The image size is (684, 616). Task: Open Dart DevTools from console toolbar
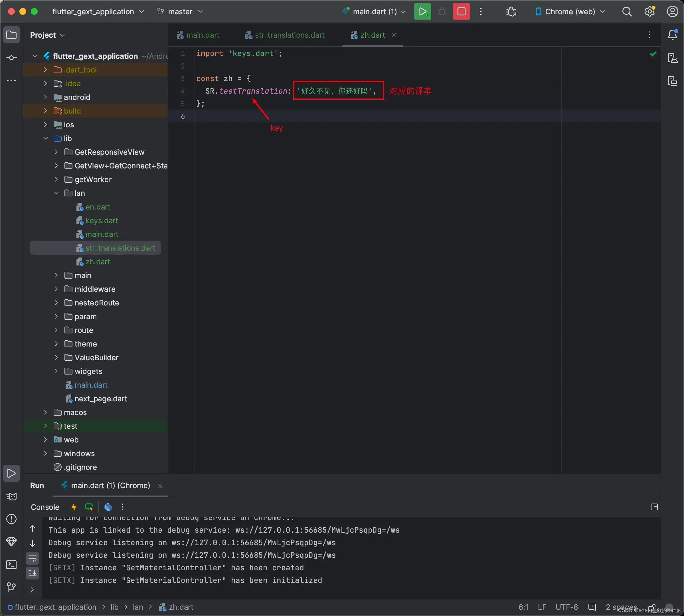point(108,507)
